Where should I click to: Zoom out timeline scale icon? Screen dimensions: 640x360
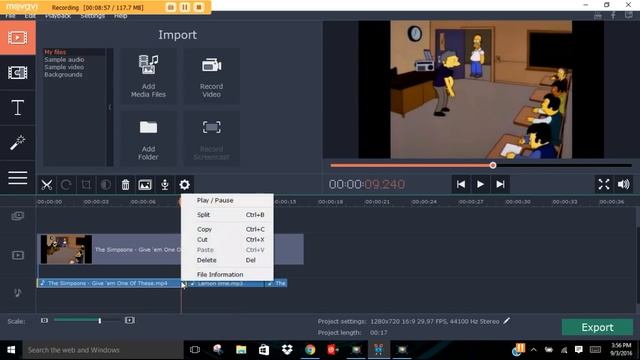pyautogui.click(x=44, y=321)
